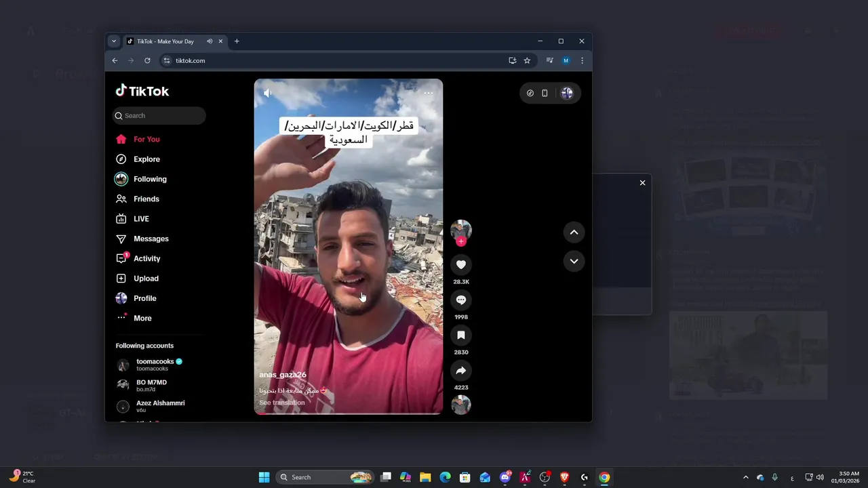The width and height of the screenshot is (868, 488).
Task: Focus the TikTok search field
Action: [159, 115]
